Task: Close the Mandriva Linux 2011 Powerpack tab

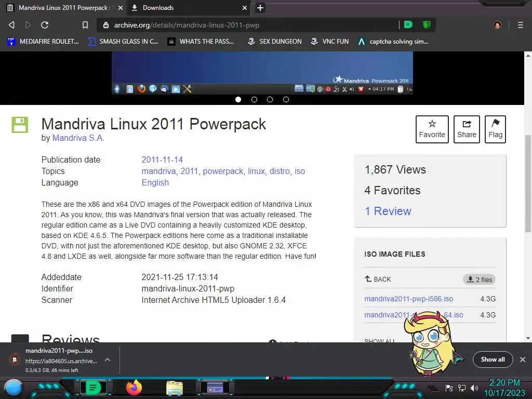Action: click(121, 8)
